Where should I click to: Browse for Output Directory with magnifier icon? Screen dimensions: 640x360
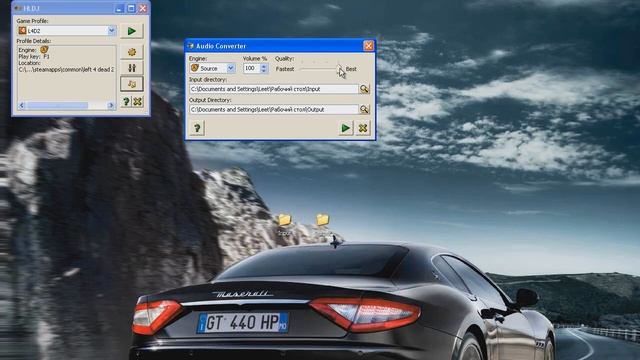coord(364,109)
